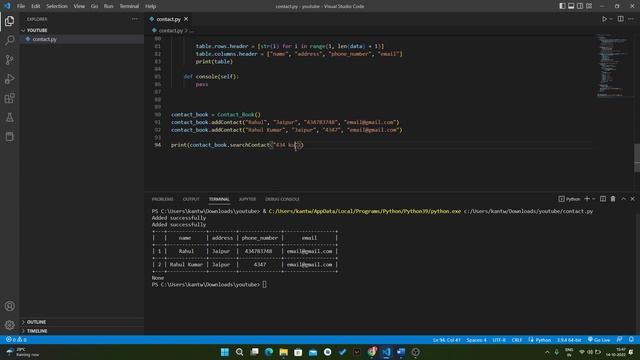Change the UTF-8 encoding in status bar
640x360 pixels.
499,340
